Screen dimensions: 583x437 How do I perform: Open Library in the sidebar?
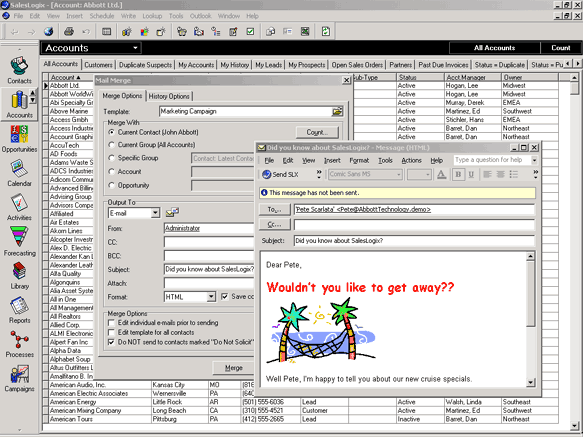tap(19, 276)
